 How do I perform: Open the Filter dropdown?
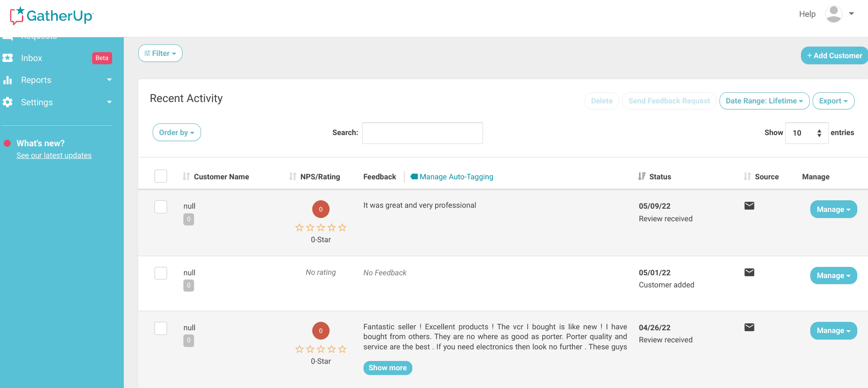160,54
